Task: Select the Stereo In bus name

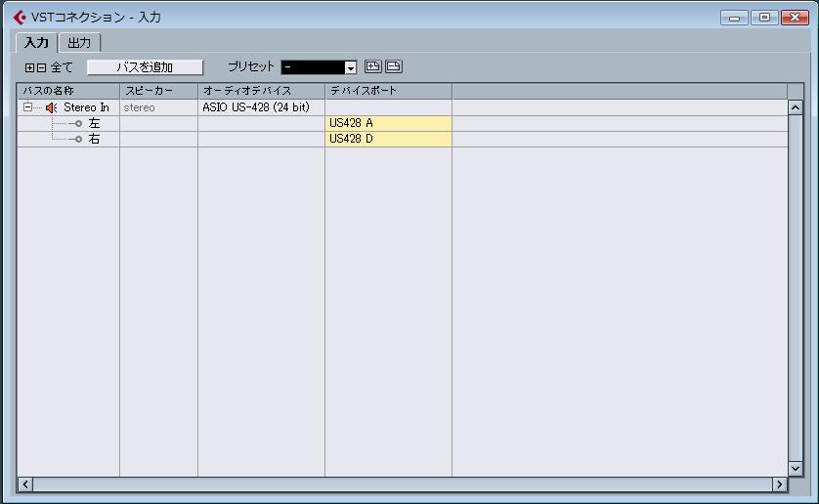Action: [x=86, y=107]
